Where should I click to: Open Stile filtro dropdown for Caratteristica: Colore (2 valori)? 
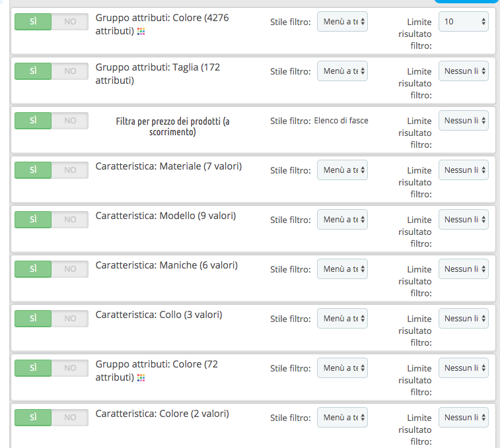click(x=342, y=418)
